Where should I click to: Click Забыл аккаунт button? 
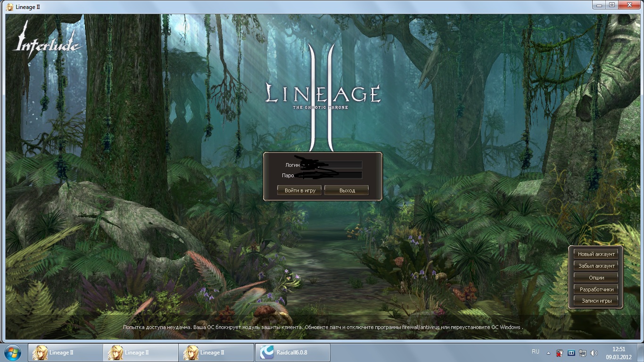[596, 266]
